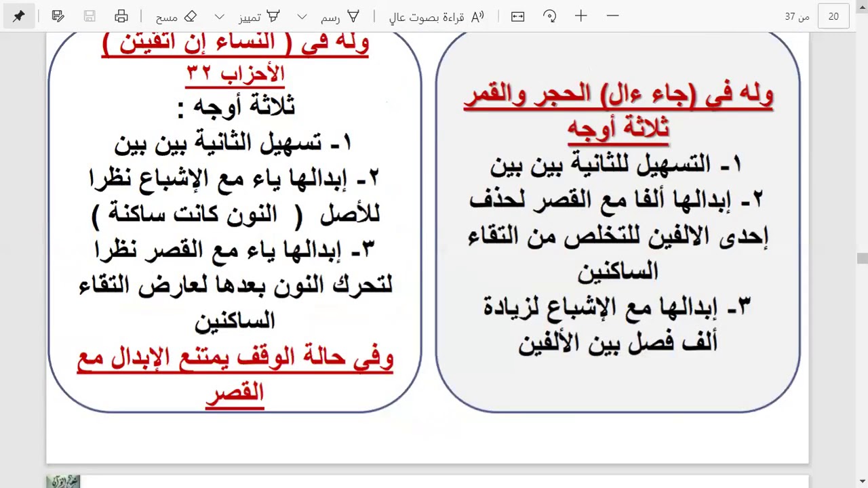Click the red text 'وفي حالة الوقف يمتنع الإبدال مع'
Screen dimensions: 868x488
coord(235,359)
